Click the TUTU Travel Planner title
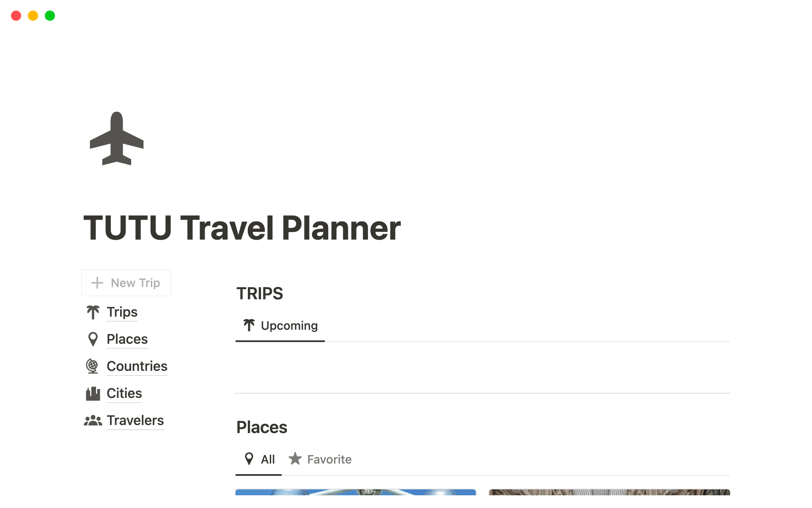 click(242, 228)
